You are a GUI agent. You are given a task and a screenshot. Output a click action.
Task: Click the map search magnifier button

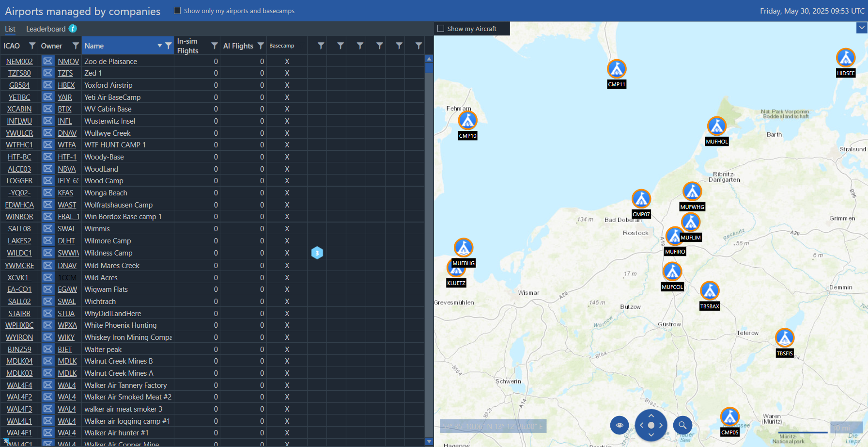point(682,425)
